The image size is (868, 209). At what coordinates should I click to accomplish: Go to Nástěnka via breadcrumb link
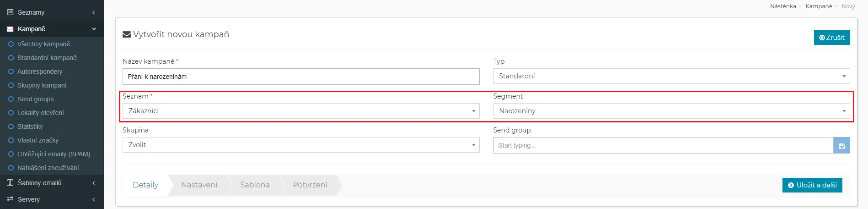pyautogui.click(x=782, y=6)
